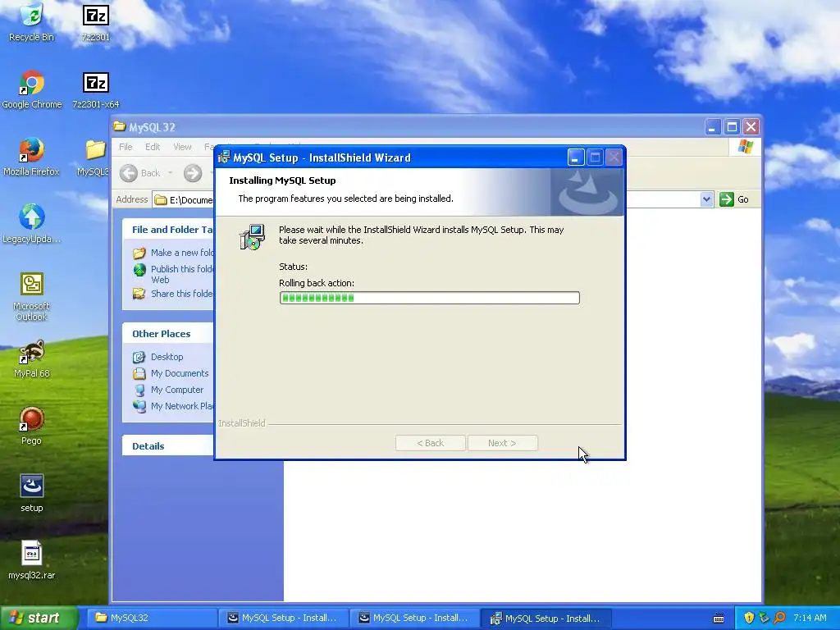Click the Address bar path field
This screenshot has height=630, width=840.
[x=432, y=199]
